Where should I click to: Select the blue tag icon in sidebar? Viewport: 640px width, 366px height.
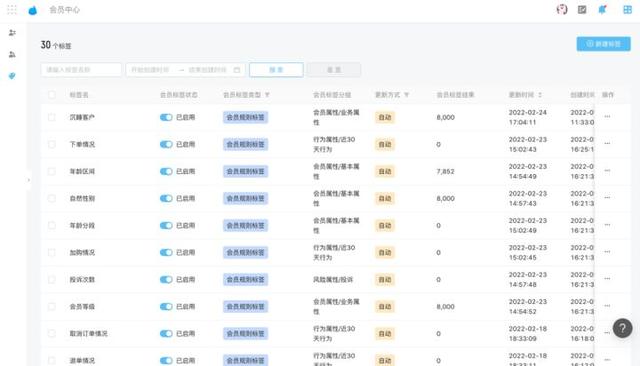[12, 76]
